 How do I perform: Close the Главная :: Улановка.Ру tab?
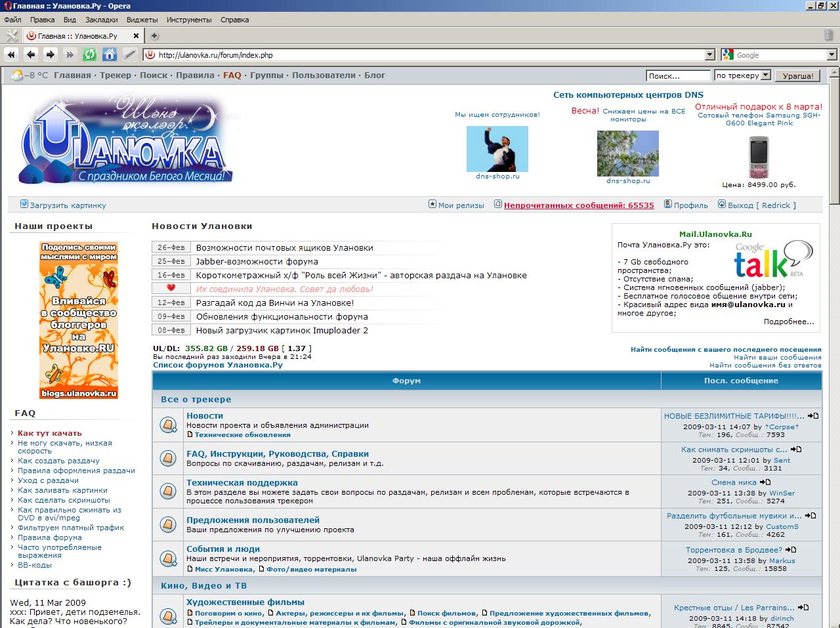pos(136,36)
